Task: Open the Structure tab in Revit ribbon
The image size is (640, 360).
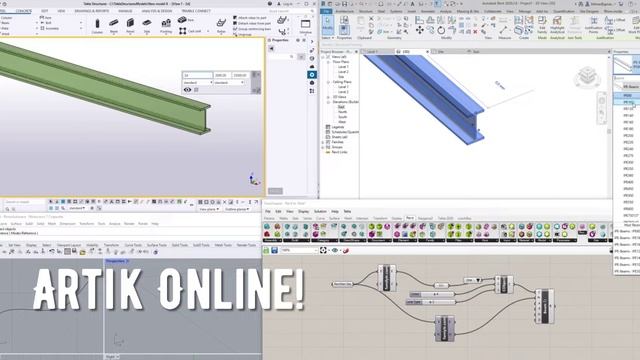Action: [x=366, y=11]
